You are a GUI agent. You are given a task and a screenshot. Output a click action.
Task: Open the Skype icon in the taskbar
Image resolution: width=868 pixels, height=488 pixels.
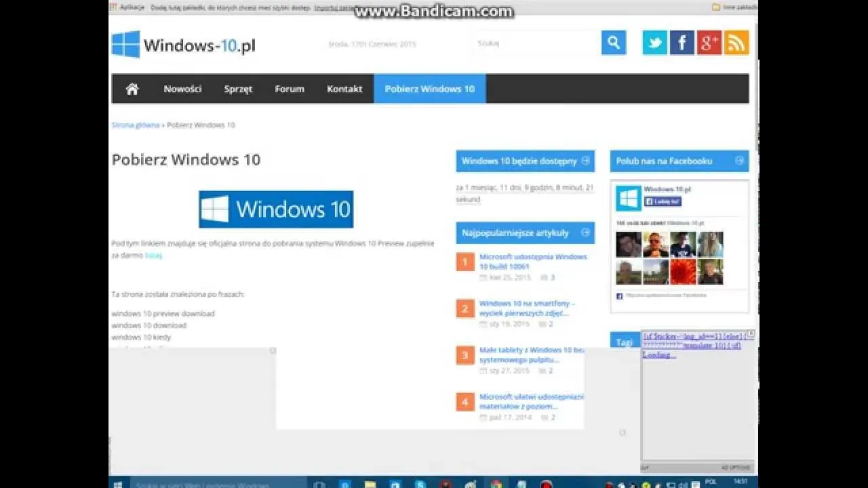[420, 485]
